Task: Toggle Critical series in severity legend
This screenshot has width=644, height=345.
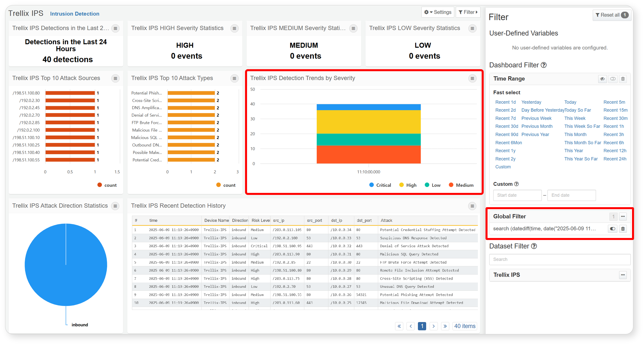Action: pyautogui.click(x=380, y=185)
